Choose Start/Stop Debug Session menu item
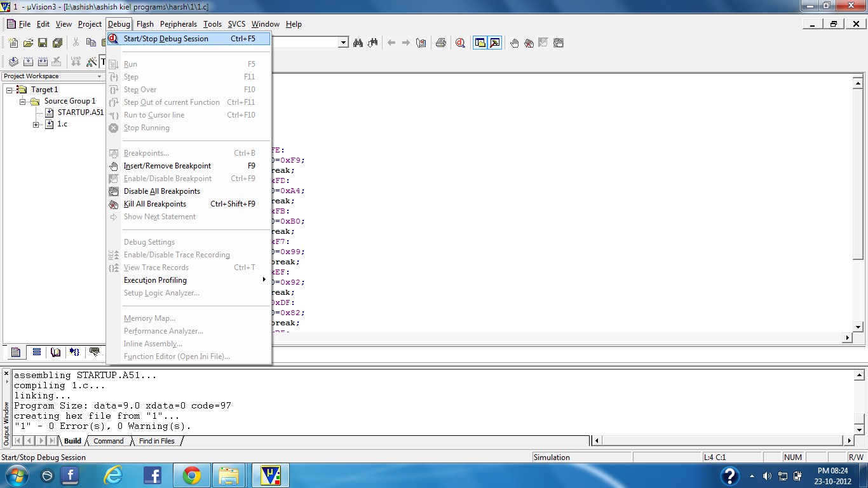The image size is (868, 488). tap(189, 39)
